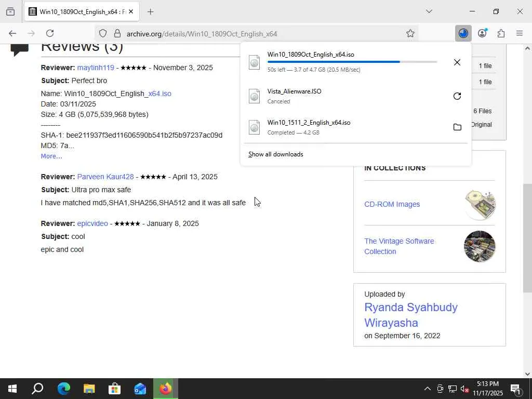Click the muted volume tray icon
This screenshot has width=532, height=399.
click(464, 389)
